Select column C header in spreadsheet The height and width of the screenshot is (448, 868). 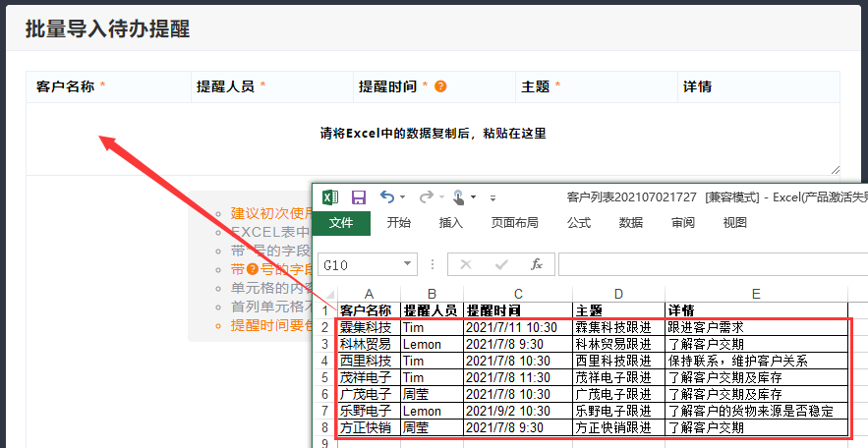pos(517,294)
